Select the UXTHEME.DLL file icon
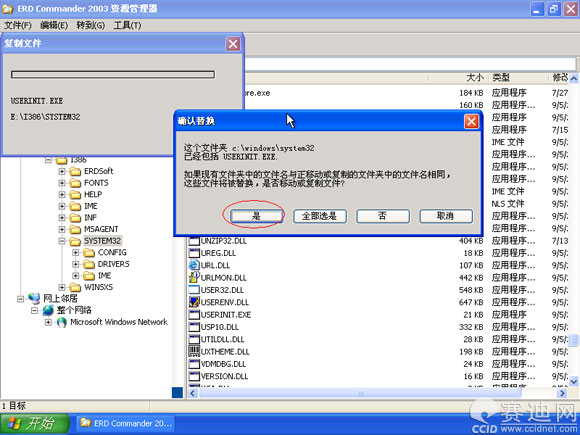The image size is (580, 435). (194, 351)
